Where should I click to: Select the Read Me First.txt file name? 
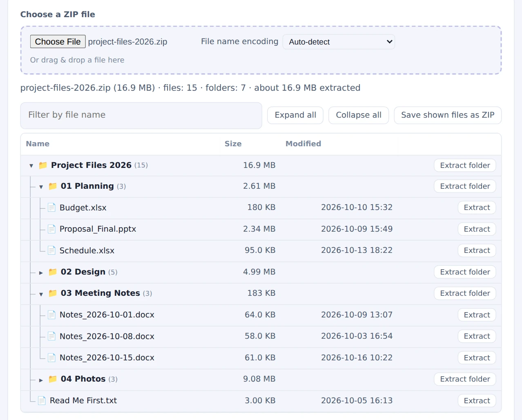point(83,400)
